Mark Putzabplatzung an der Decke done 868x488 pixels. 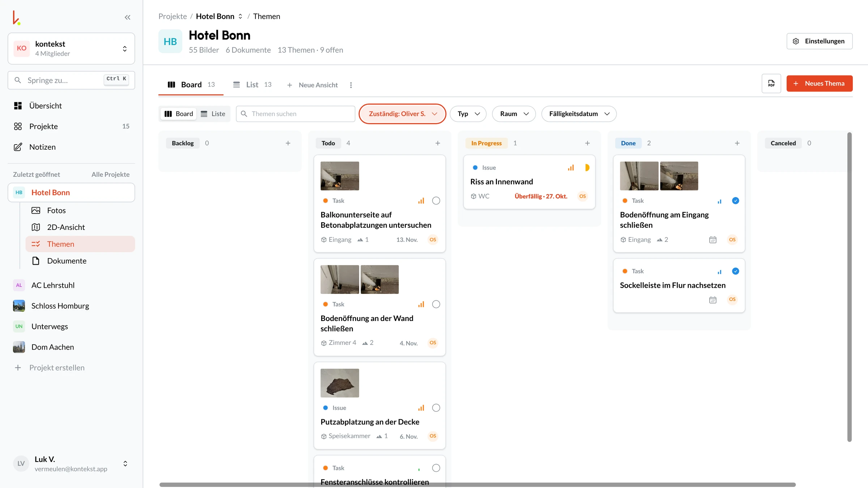click(x=436, y=408)
